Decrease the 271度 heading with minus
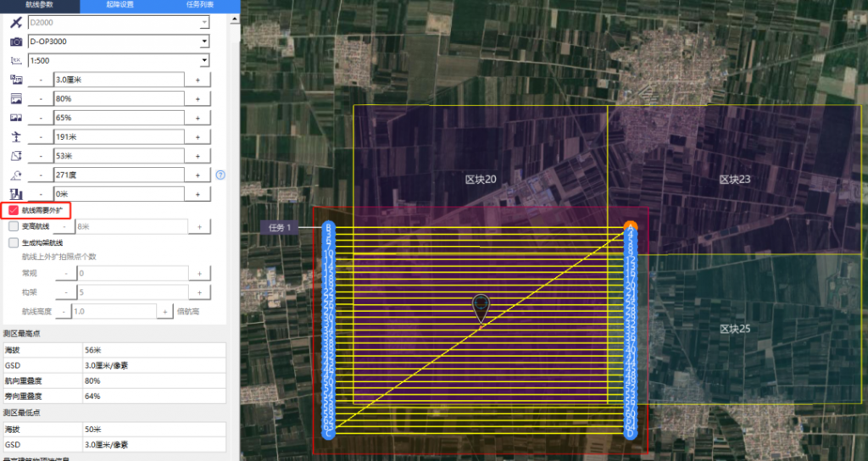This screenshot has width=868, height=461. pyautogui.click(x=41, y=175)
